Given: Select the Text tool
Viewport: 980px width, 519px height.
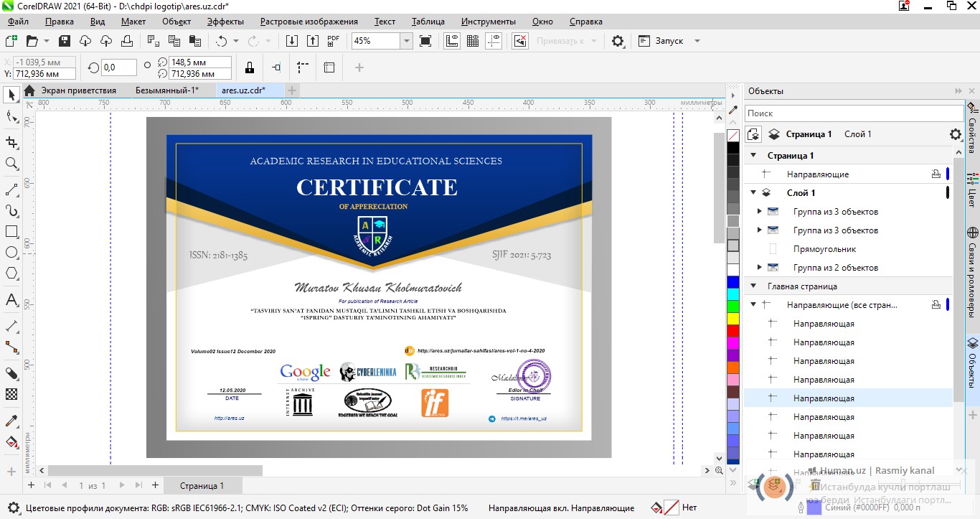Looking at the screenshot, I should tap(11, 300).
